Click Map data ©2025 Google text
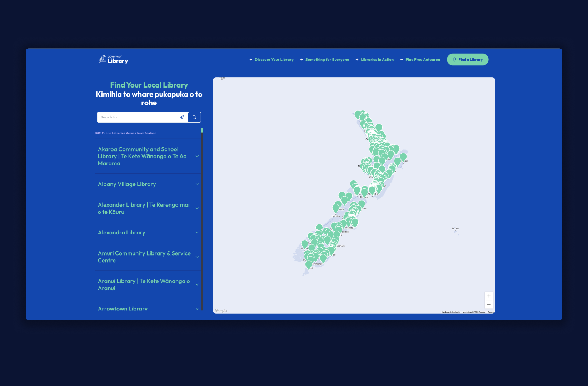The width and height of the screenshot is (588, 386). (474, 312)
